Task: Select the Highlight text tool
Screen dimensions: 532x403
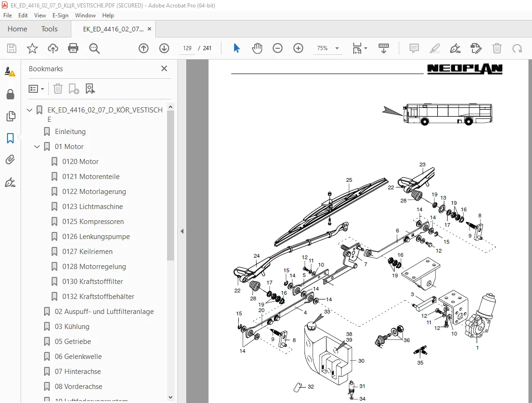Action: coord(434,48)
